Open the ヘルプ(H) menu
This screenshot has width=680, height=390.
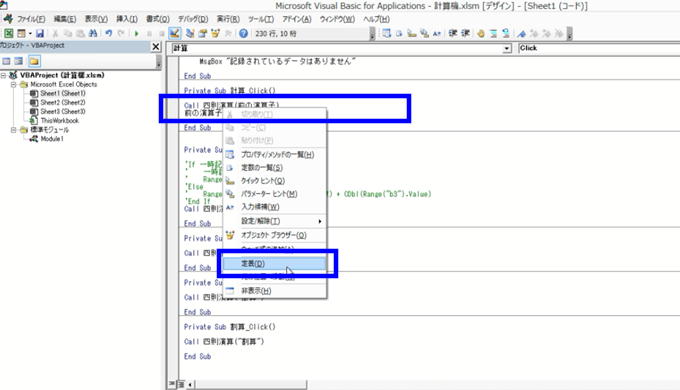(376, 19)
